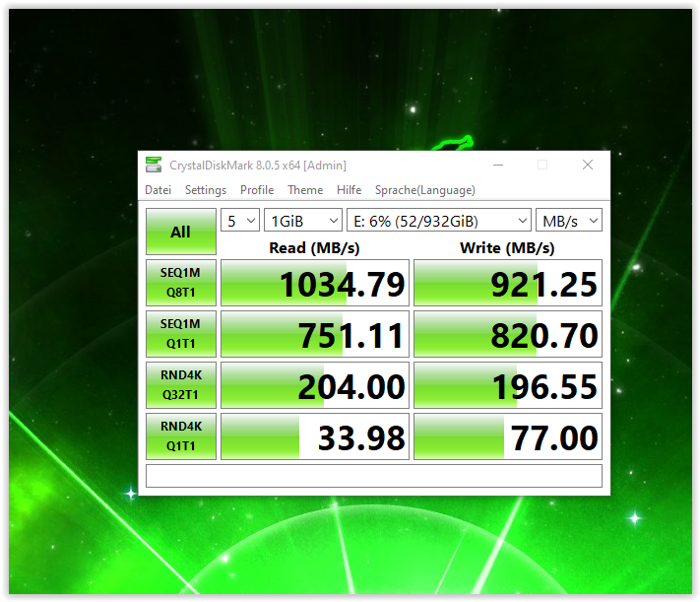Image resolution: width=700 pixels, height=602 pixels.
Task: Minimize the CrystalDiskMark window
Action: (498, 165)
